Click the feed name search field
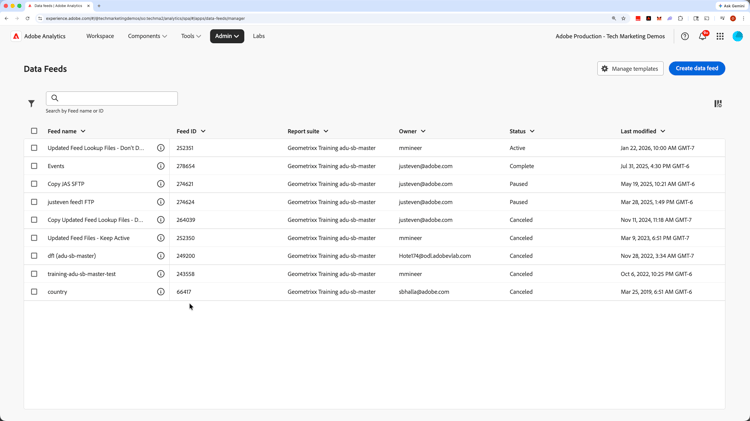 pos(111,98)
